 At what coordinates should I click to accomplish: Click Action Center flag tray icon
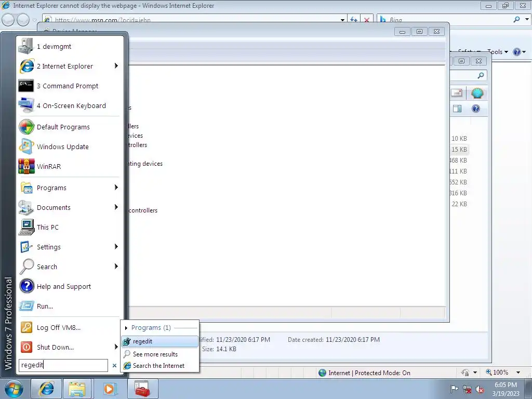454,389
